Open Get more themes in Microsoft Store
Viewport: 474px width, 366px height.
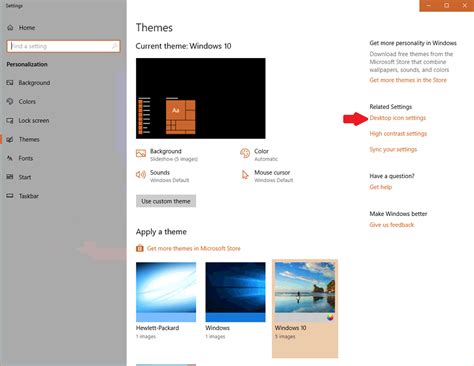click(193, 248)
